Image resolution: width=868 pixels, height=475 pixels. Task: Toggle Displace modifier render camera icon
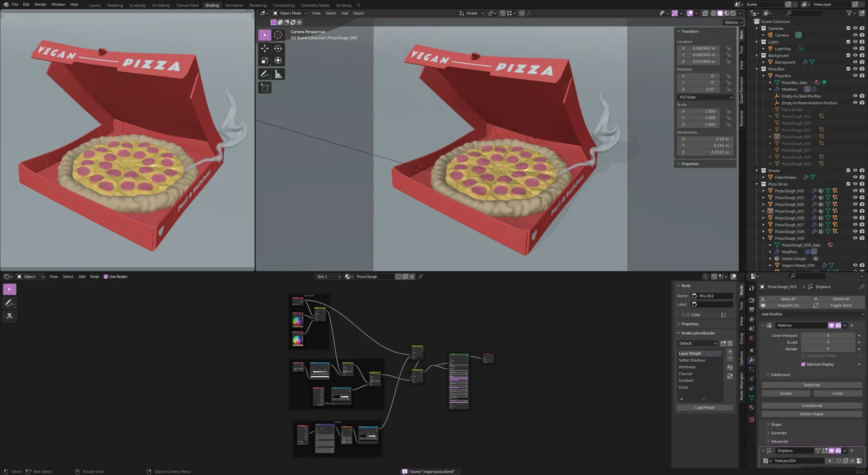tap(838, 451)
